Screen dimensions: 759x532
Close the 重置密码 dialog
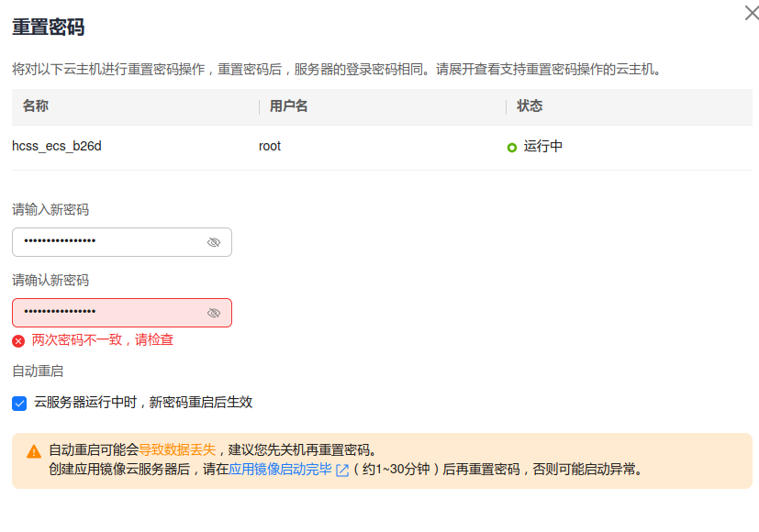click(x=751, y=12)
